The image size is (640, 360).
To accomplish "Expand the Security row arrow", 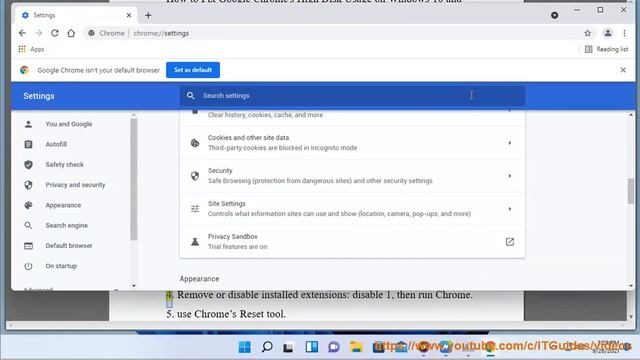I will tap(509, 176).
